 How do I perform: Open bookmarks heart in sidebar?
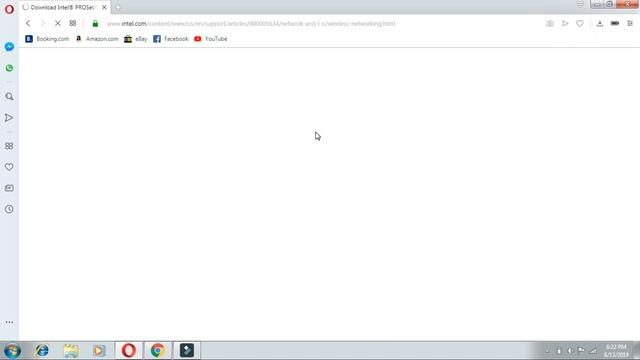pyautogui.click(x=9, y=167)
